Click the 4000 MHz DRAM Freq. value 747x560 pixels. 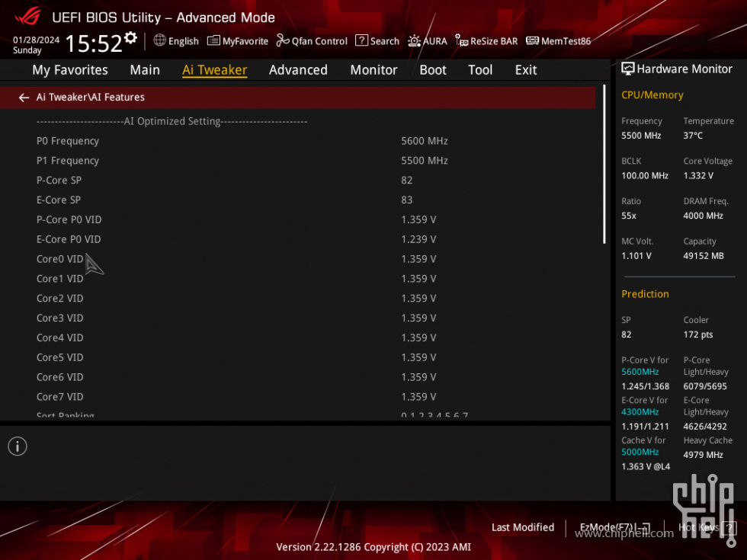click(703, 216)
